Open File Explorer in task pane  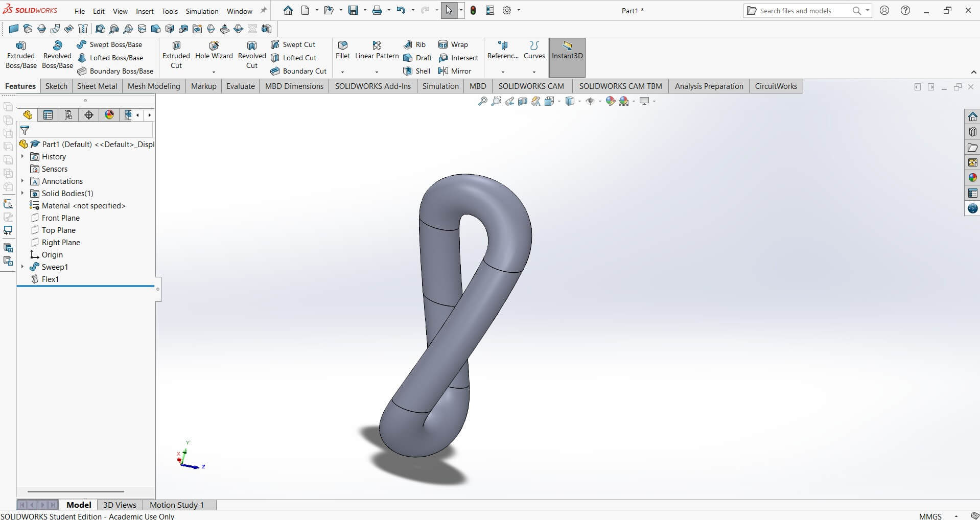tap(972, 147)
